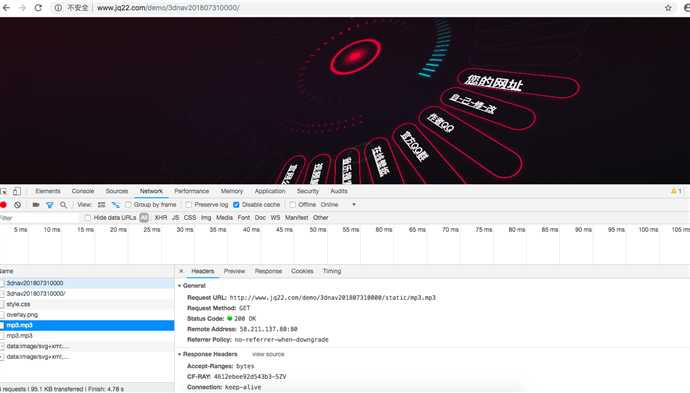Click the browser back arrow
Image resolution: width=690 pixels, height=393 pixels.
click(x=6, y=8)
